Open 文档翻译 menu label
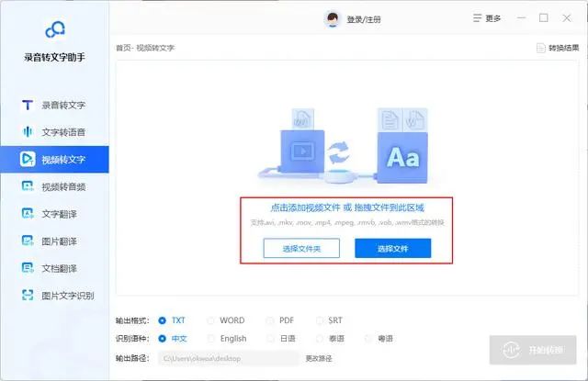This screenshot has height=381, width=588. 59,269
